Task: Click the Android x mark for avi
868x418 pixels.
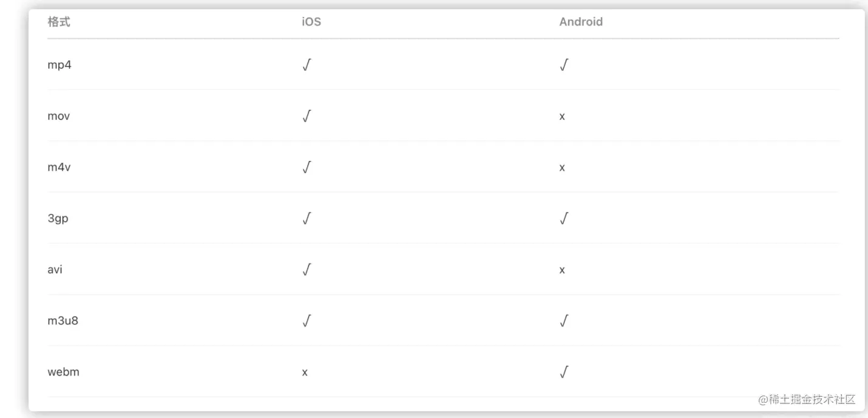Action: (x=562, y=270)
